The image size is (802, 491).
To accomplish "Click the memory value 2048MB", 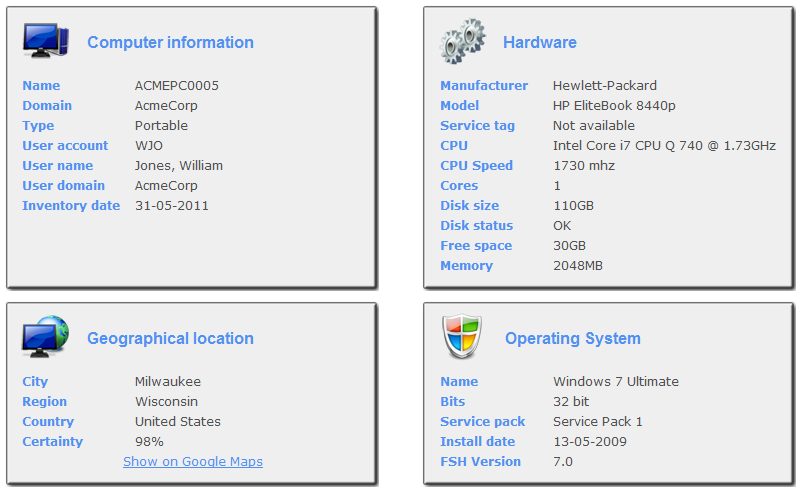I will coord(578,265).
